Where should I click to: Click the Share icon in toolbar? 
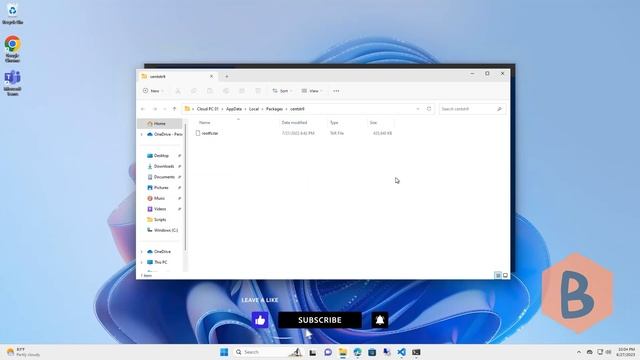click(x=242, y=91)
